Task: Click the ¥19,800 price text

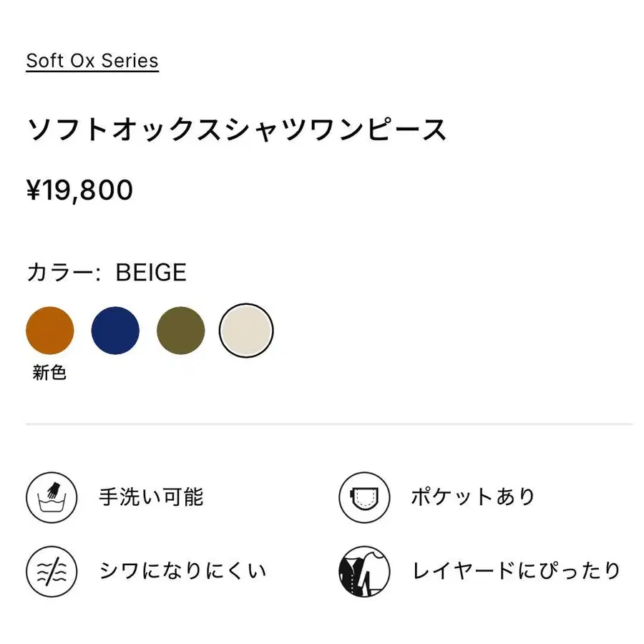Action: click(79, 190)
